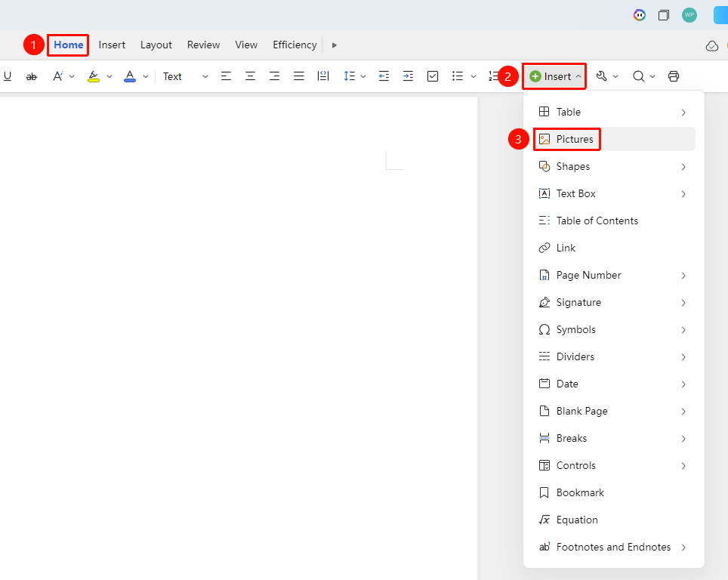Click the wrench tools icon
The image size is (728, 580).
pos(602,76)
